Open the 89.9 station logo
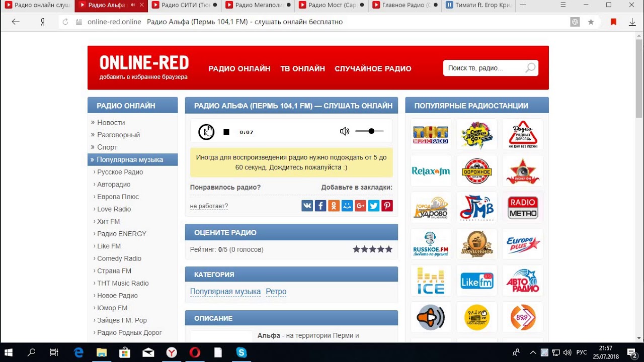 (523, 317)
